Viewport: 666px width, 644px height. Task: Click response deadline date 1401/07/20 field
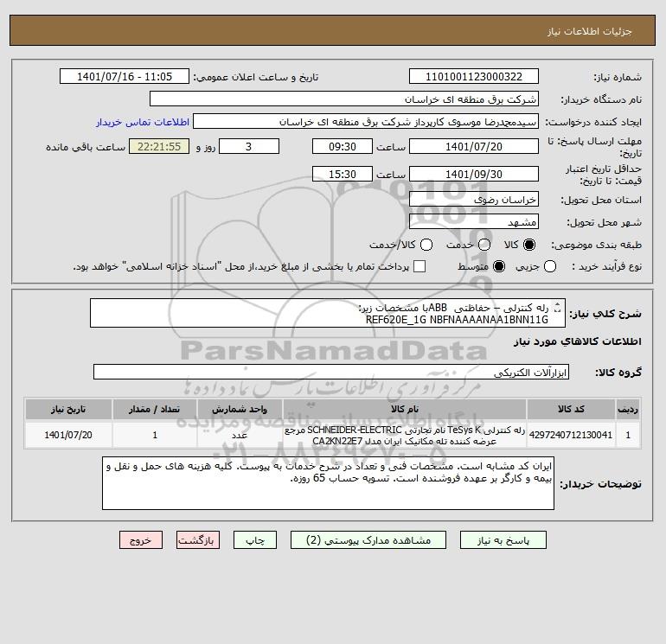coord(474,146)
